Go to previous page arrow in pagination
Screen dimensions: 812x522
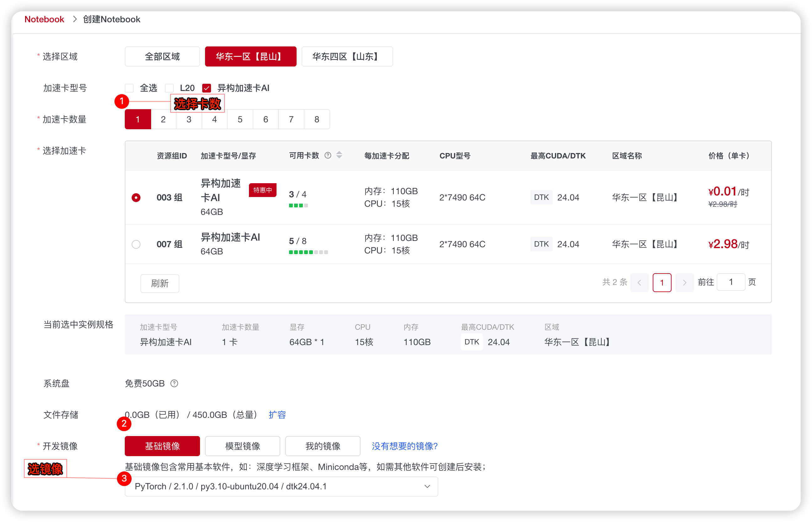pos(639,282)
